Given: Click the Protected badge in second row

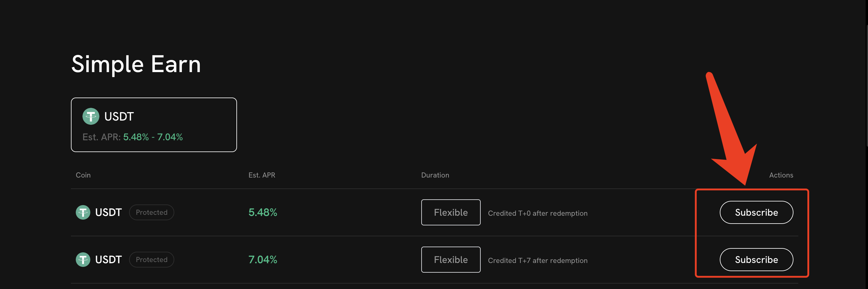Looking at the screenshot, I should click(152, 260).
